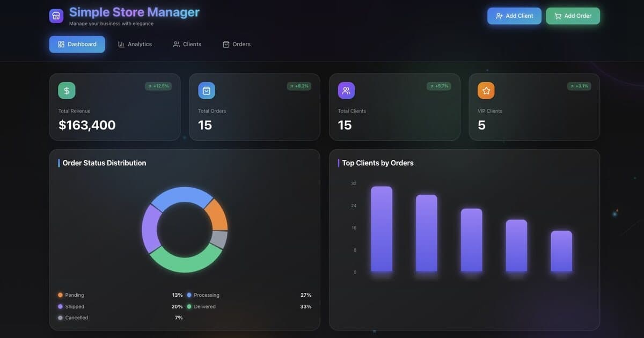Click the +3.1% VIP trend badge
The width and height of the screenshot is (644, 338).
click(579, 86)
